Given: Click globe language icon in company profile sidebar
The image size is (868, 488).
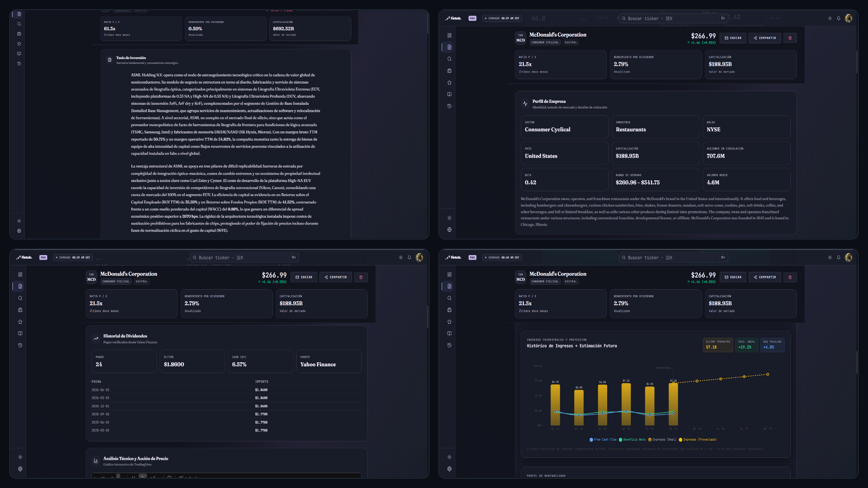Looking at the screenshot, I should [449, 230].
